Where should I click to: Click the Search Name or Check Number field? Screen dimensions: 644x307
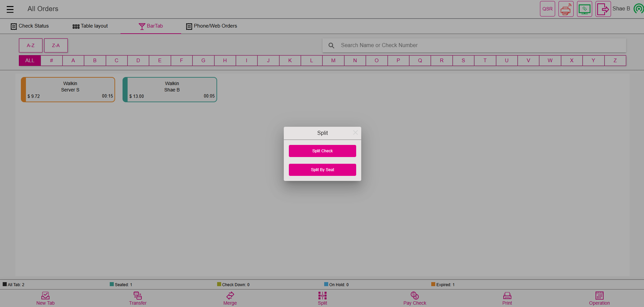[x=478, y=45]
